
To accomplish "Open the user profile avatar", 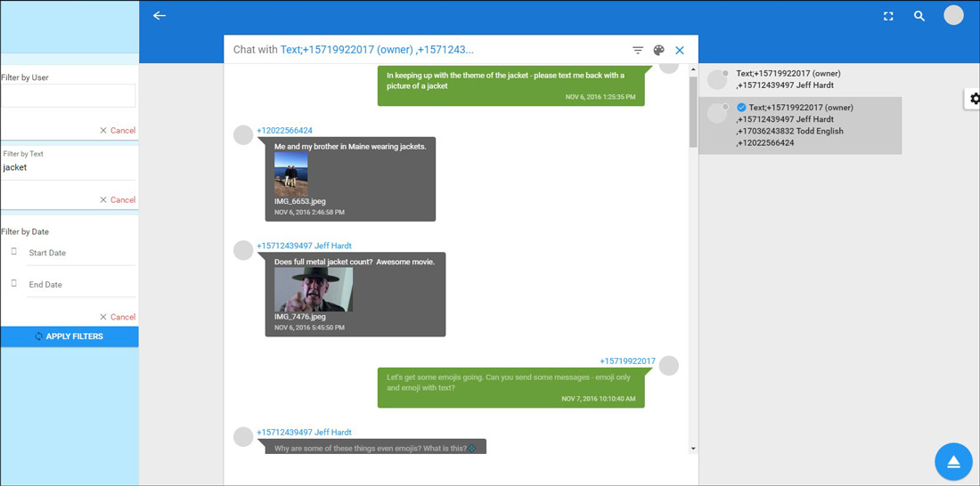I will [x=953, y=15].
